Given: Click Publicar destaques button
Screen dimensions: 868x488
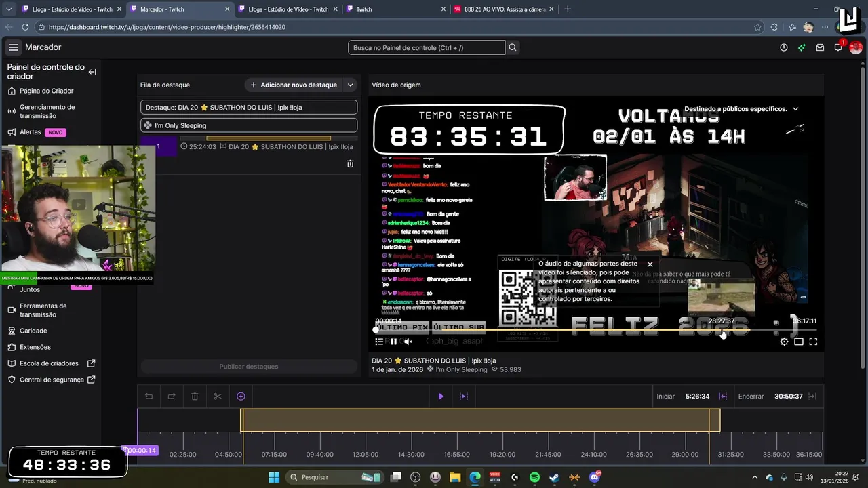Looking at the screenshot, I should pyautogui.click(x=249, y=367).
